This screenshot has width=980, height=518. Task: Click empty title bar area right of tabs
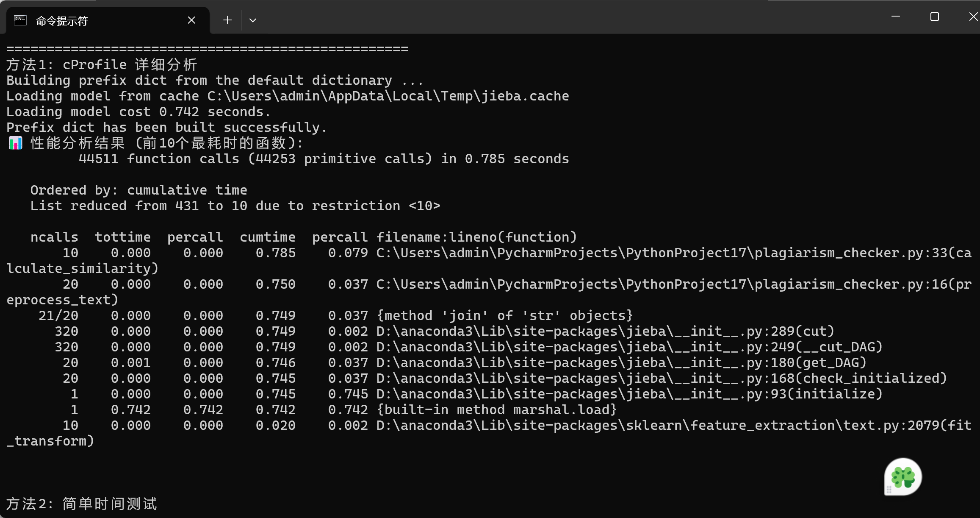(551, 17)
